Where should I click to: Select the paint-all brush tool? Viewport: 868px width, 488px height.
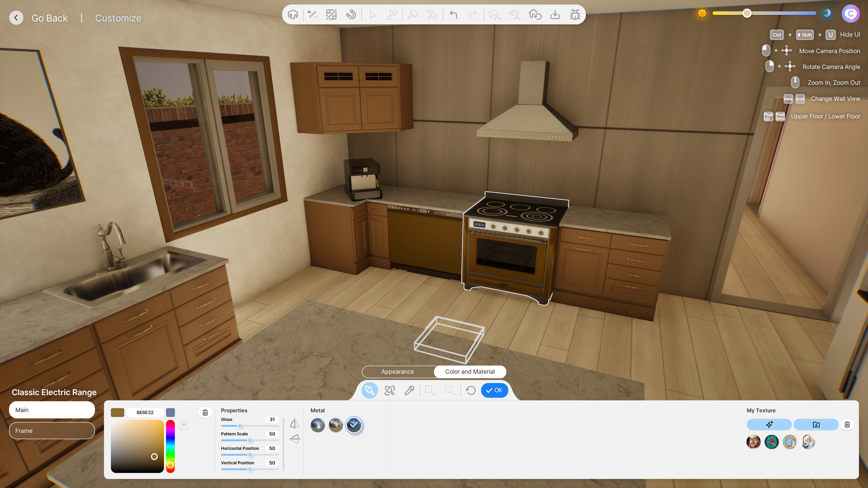(x=389, y=390)
